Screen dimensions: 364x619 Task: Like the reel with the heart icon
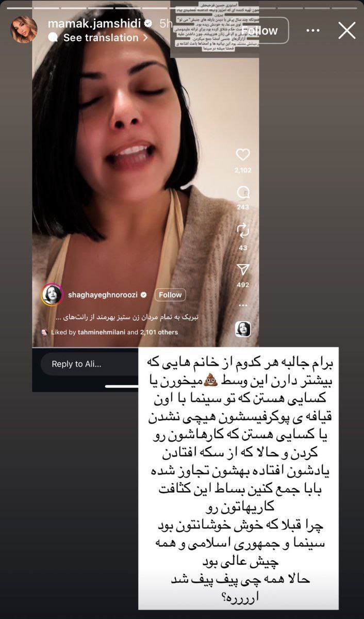pos(242,154)
